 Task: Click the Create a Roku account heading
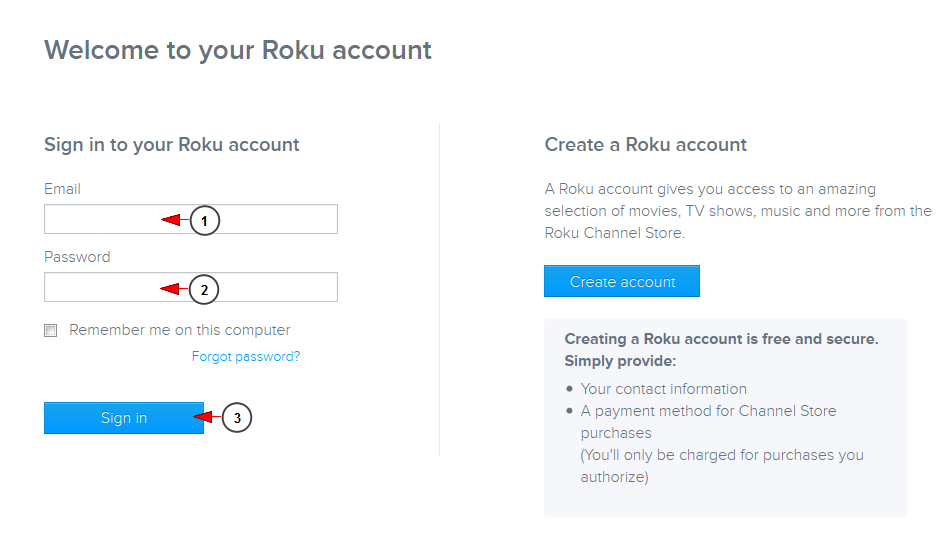[x=646, y=145]
